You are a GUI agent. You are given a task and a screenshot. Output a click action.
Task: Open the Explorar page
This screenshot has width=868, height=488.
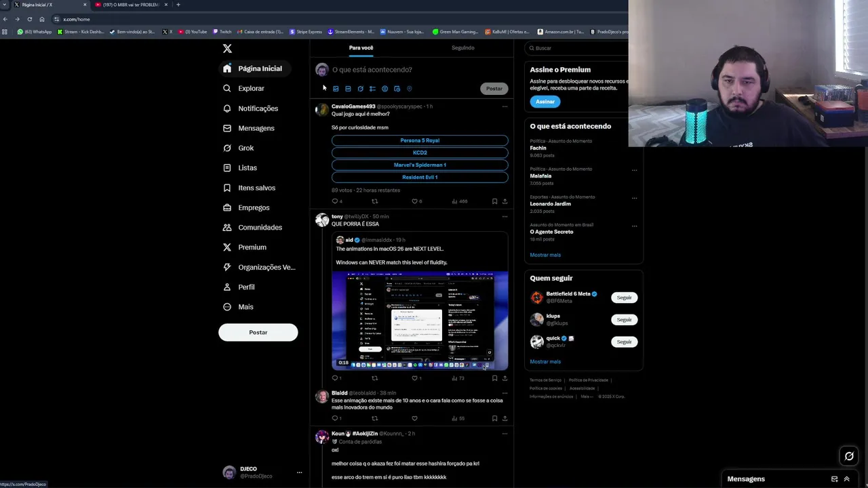click(243, 88)
